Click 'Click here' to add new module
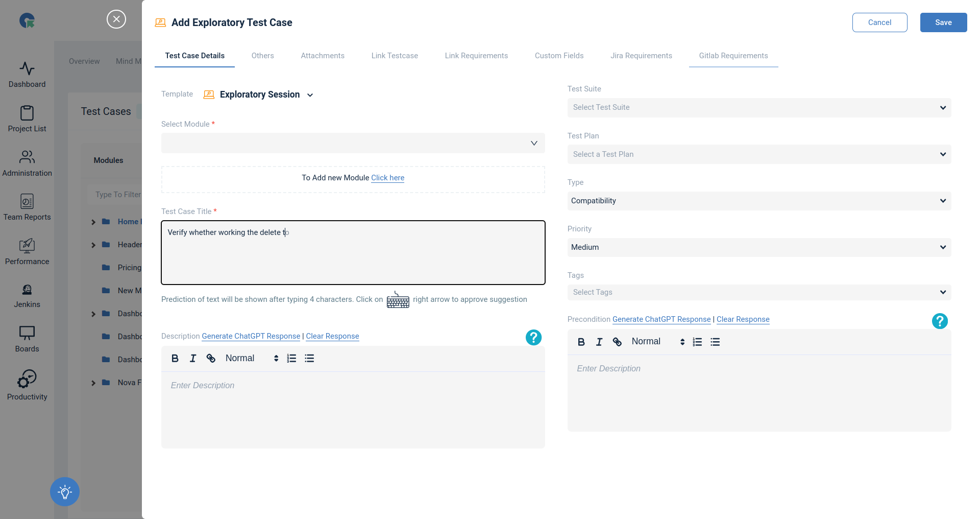Viewport: 980px width, 519px height. pos(388,178)
